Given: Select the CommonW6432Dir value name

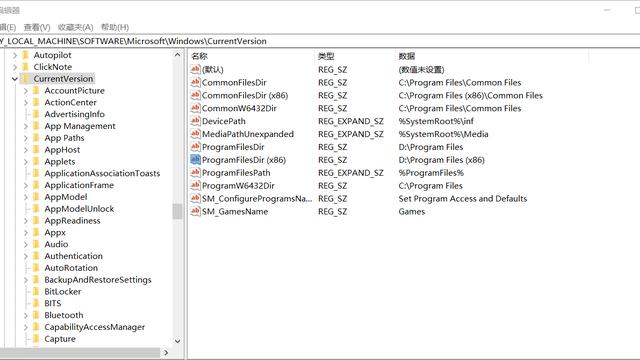Looking at the screenshot, I should tap(239, 108).
